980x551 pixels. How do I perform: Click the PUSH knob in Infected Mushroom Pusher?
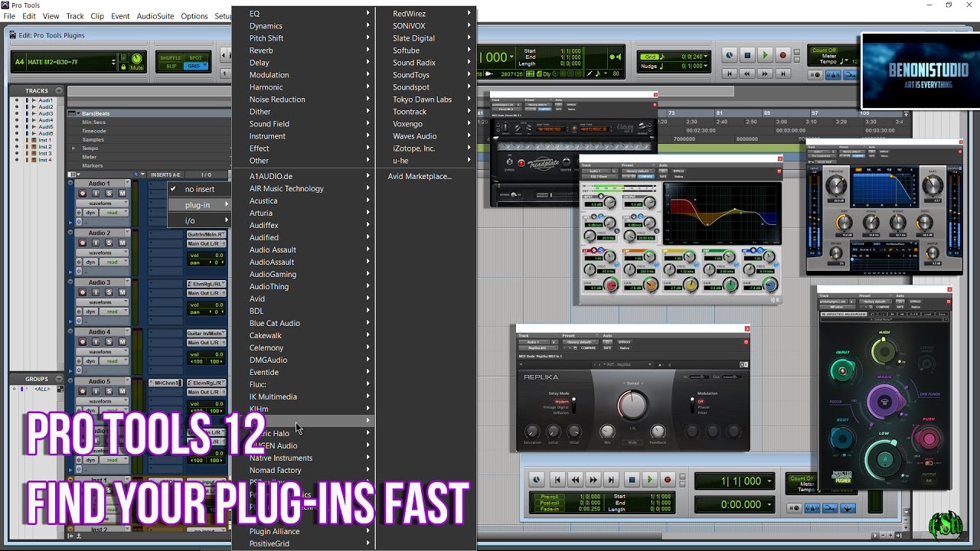click(928, 439)
